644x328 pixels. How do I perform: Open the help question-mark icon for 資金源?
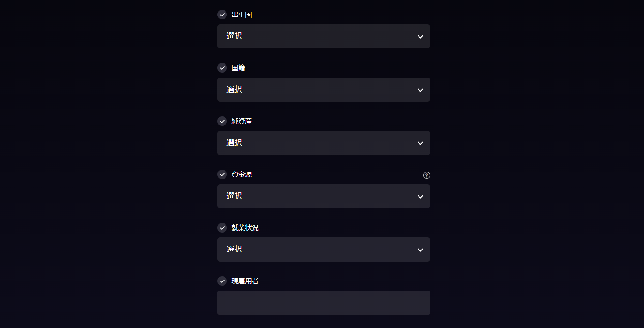(426, 175)
